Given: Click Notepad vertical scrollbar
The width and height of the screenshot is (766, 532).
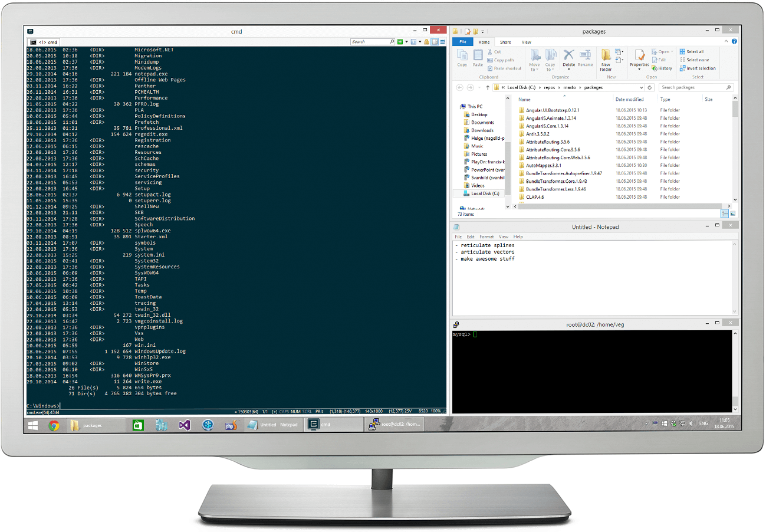Looking at the screenshot, I should [x=734, y=277].
